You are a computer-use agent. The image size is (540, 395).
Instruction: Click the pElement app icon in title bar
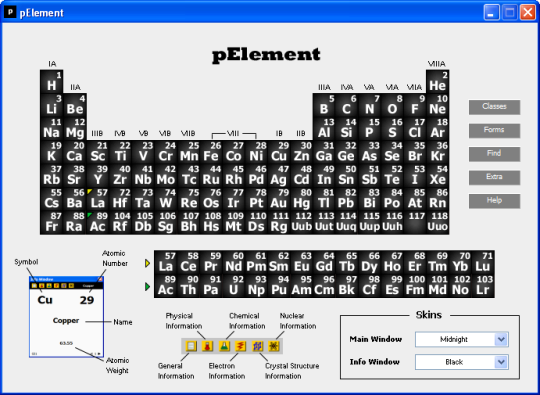click(x=10, y=12)
